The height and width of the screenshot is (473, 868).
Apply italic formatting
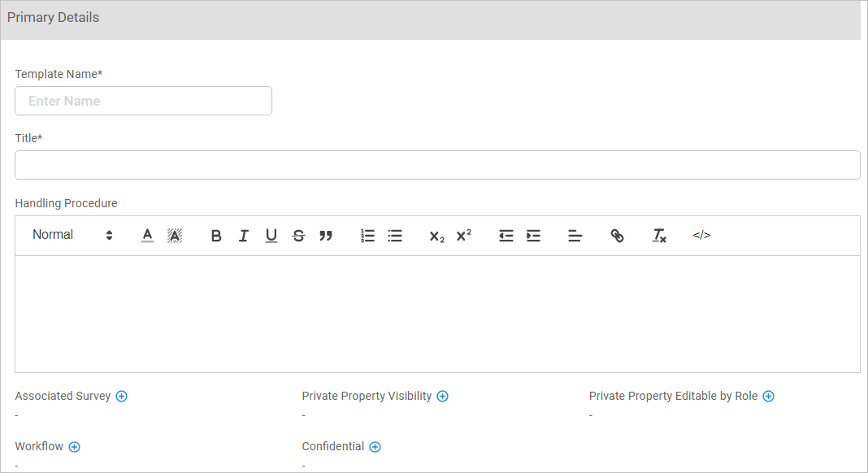[x=243, y=236]
